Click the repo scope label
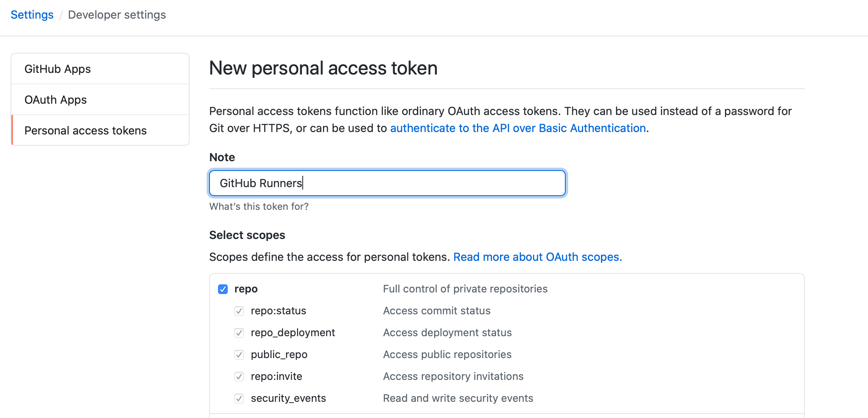 point(246,289)
